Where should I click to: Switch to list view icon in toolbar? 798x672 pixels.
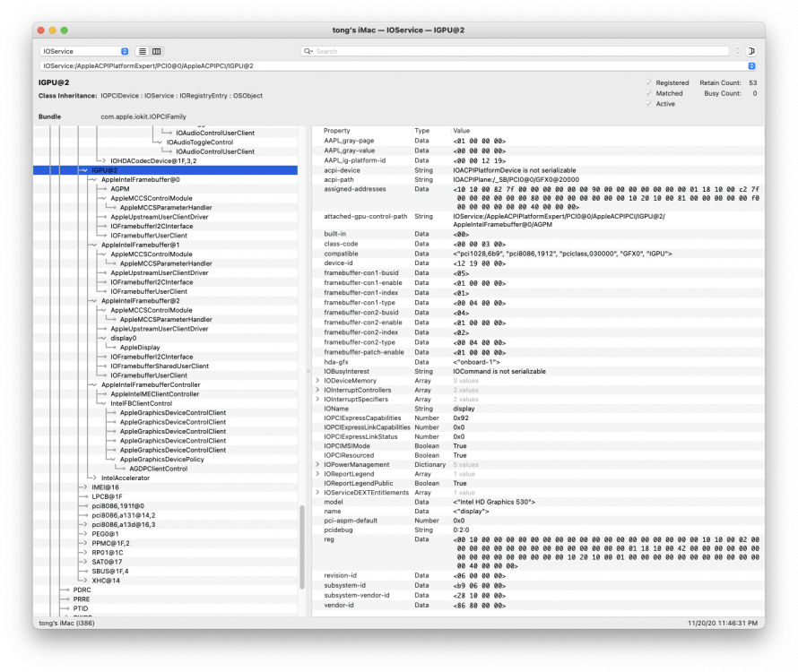tap(143, 51)
